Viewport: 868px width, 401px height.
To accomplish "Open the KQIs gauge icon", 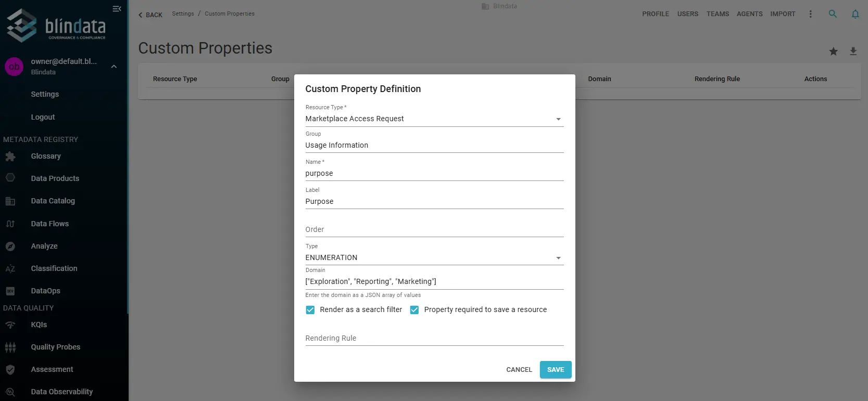I will [10, 325].
